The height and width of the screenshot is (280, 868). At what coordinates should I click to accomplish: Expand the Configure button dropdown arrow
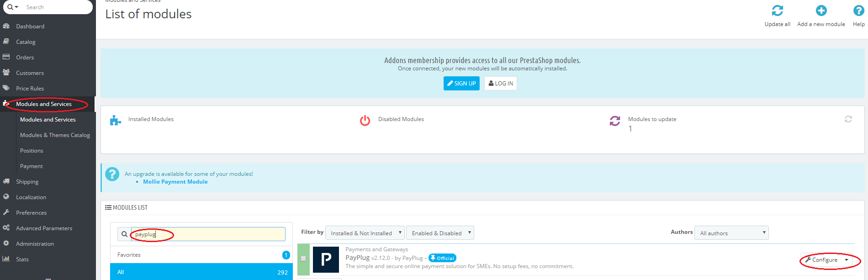point(847,260)
